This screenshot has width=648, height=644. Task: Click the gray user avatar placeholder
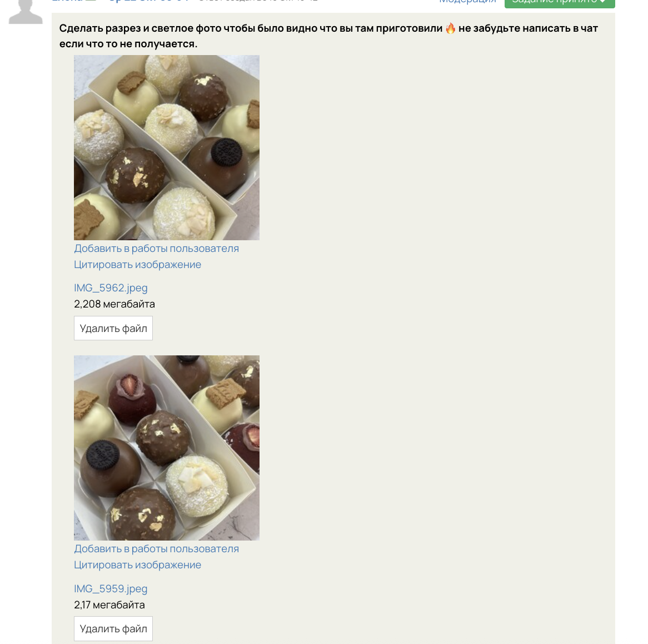26,12
